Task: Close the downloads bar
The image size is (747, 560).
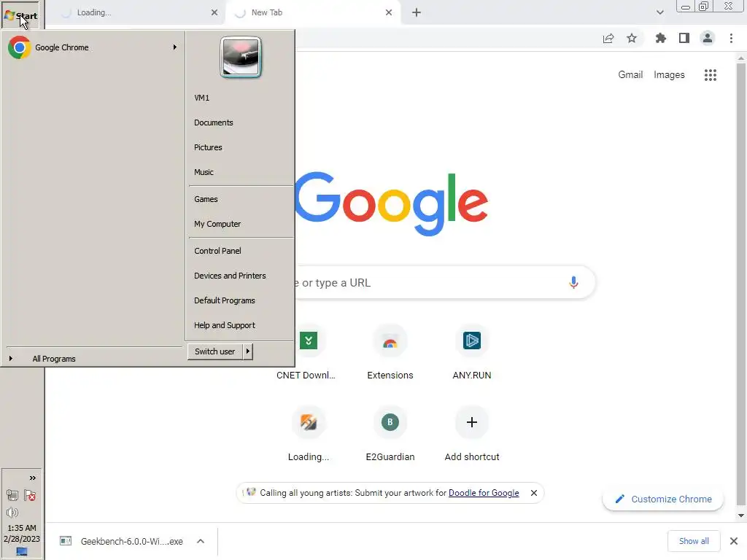Action: pyautogui.click(x=734, y=541)
